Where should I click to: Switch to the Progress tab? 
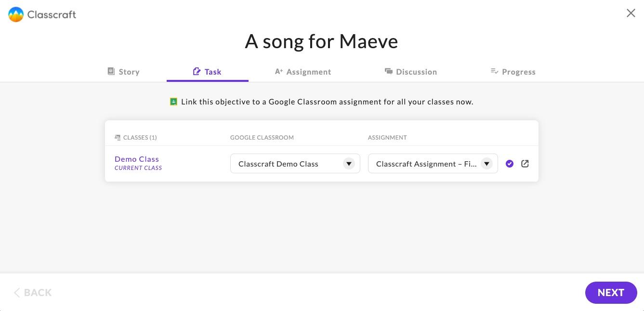[513, 72]
